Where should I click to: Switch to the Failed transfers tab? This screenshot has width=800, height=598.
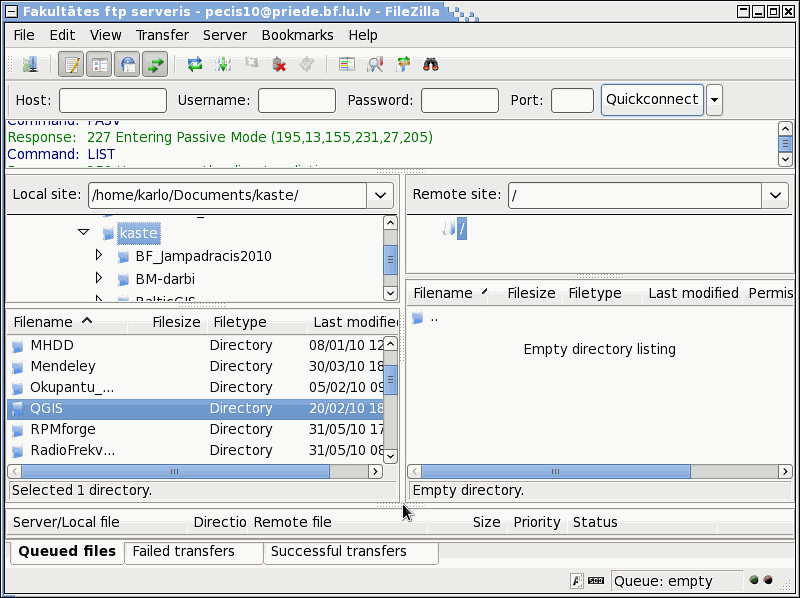194,552
